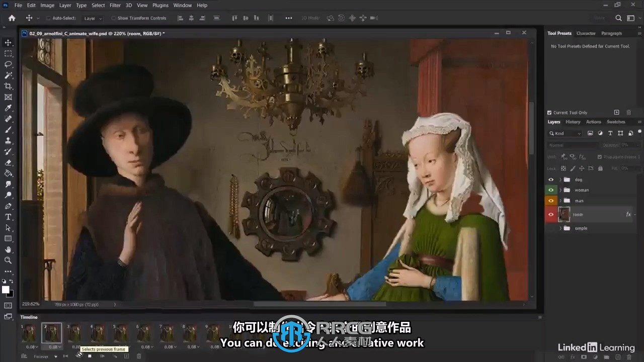Expand the woman layer group

[560, 190]
